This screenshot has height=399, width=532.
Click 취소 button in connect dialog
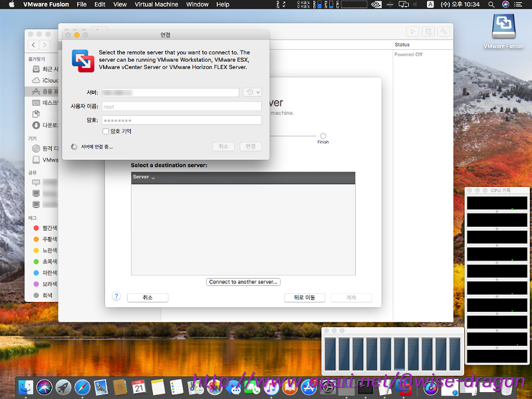click(223, 146)
